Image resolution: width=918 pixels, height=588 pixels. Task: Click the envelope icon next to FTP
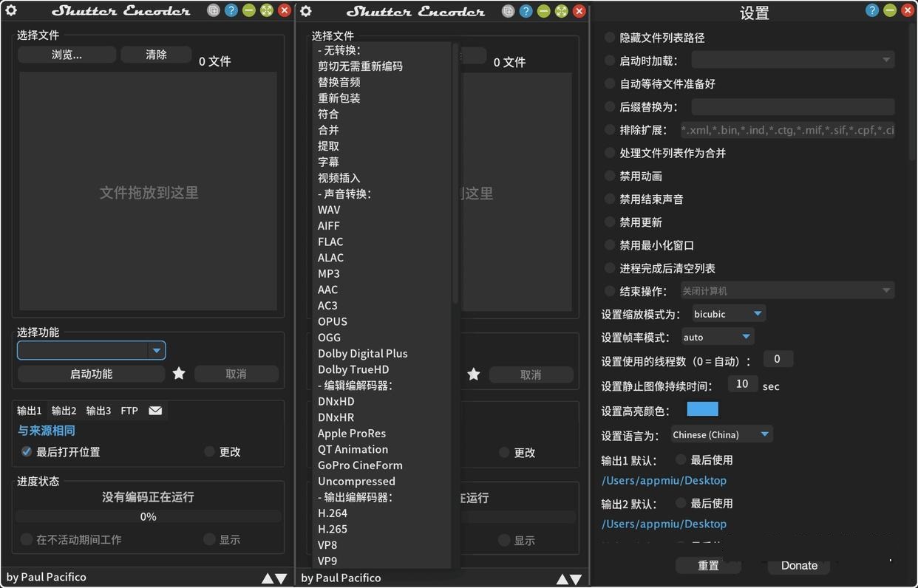155,410
